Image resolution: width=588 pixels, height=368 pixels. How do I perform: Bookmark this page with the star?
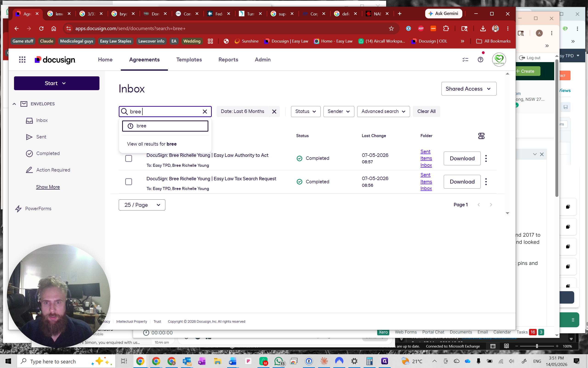pos(391,29)
